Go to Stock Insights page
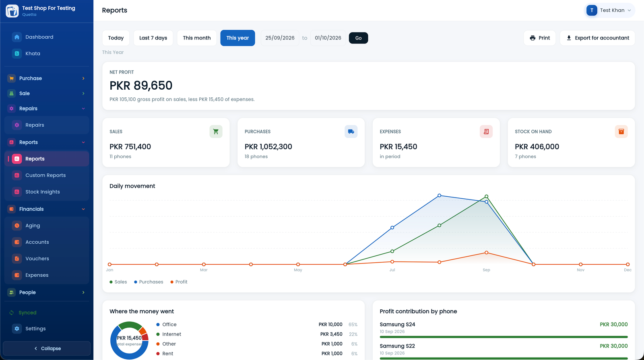644x360 pixels. (x=47, y=192)
